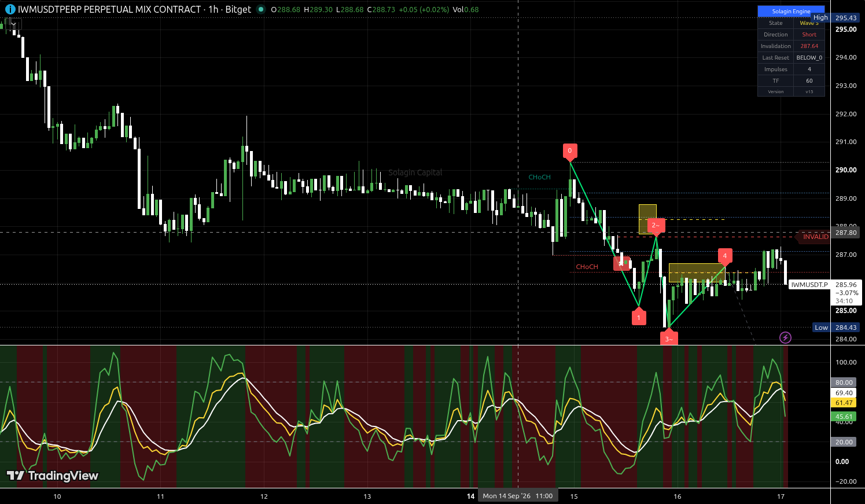Click the 287.80 crosshair price label
This screenshot has width=865, height=504.
[846, 233]
